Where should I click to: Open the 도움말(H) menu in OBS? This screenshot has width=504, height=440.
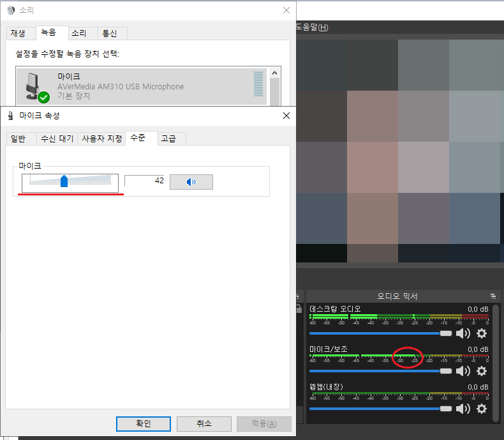(312, 27)
